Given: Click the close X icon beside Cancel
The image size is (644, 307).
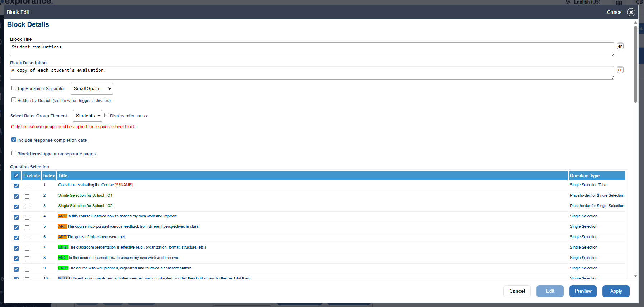Looking at the screenshot, I should click(631, 12).
